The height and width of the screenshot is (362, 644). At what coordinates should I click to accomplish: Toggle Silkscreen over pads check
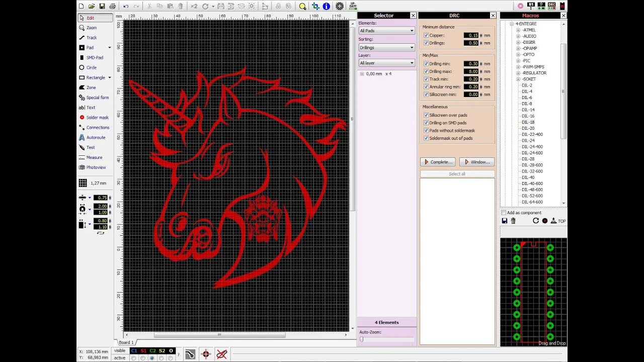(x=426, y=115)
